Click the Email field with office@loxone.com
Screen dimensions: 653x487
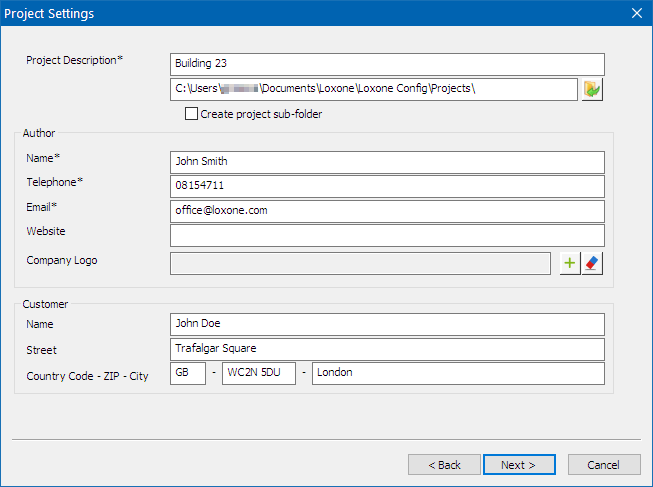click(387, 211)
